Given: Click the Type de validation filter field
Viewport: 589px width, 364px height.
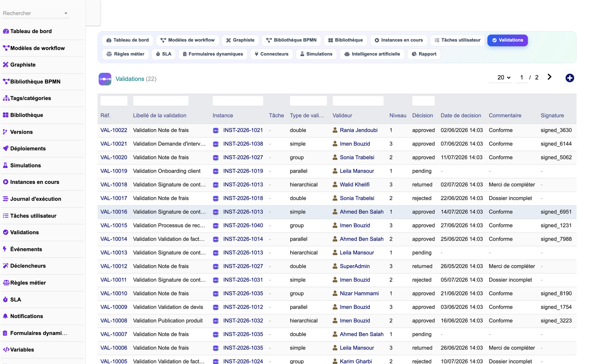Looking at the screenshot, I should pyautogui.click(x=308, y=101).
